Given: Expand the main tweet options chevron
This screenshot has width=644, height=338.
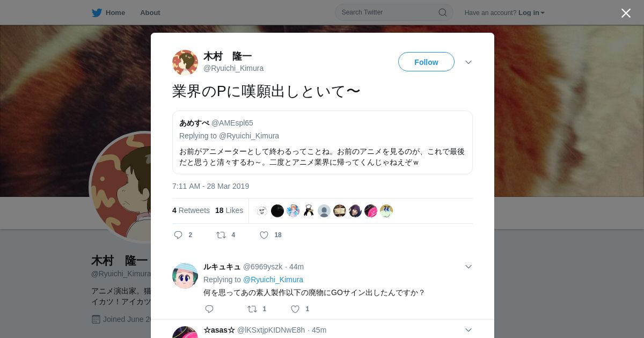Looking at the screenshot, I should 469,62.
